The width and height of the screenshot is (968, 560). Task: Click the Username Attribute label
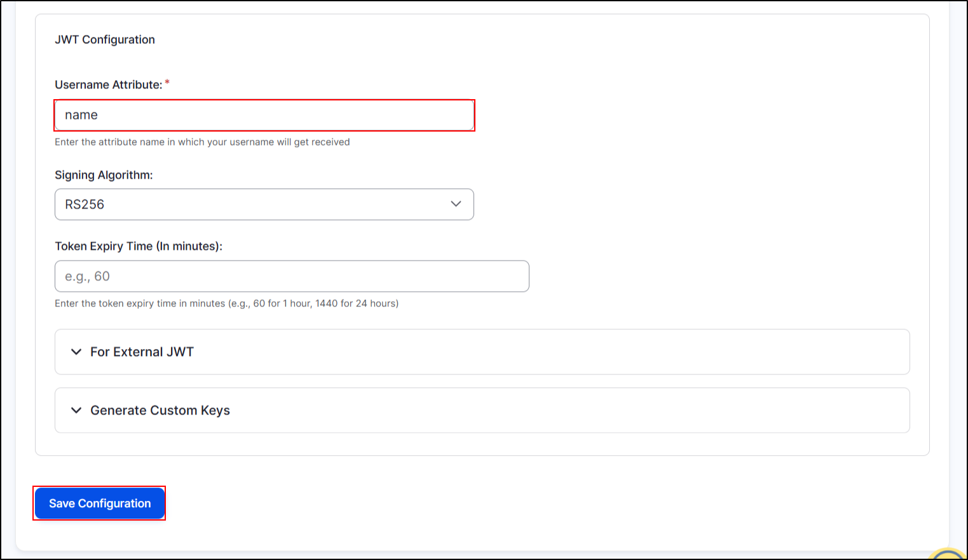point(109,85)
